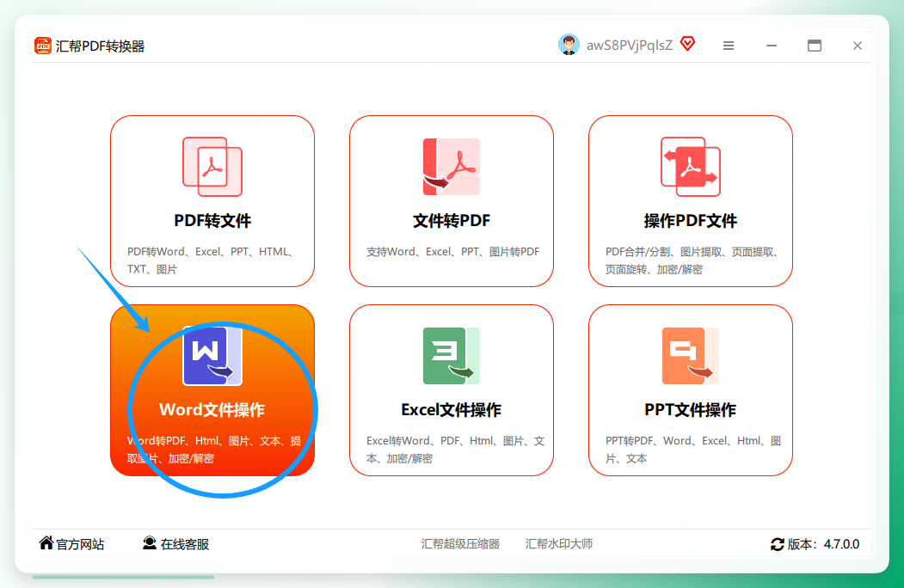The height and width of the screenshot is (588, 904).
Task: Minimize the converter window
Action: [x=772, y=46]
